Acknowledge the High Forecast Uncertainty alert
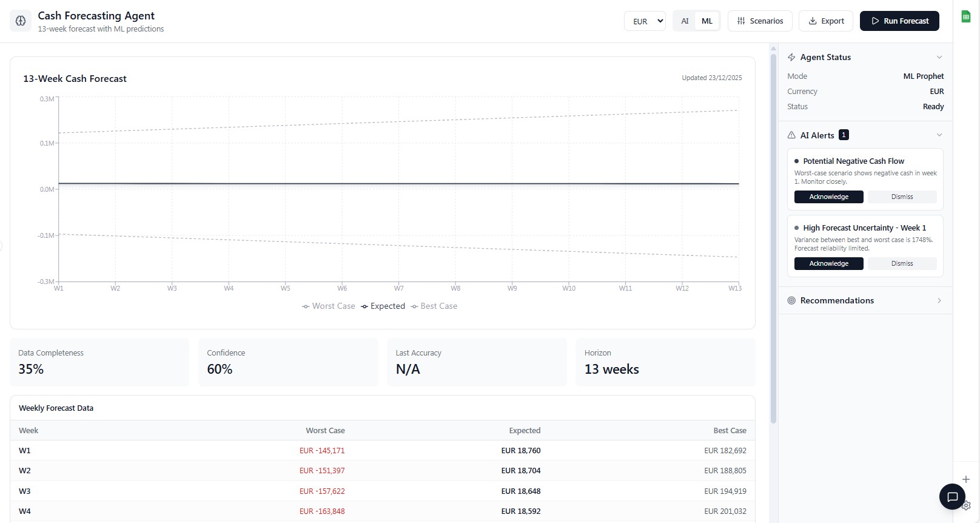Image resolution: width=980 pixels, height=523 pixels. (828, 263)
